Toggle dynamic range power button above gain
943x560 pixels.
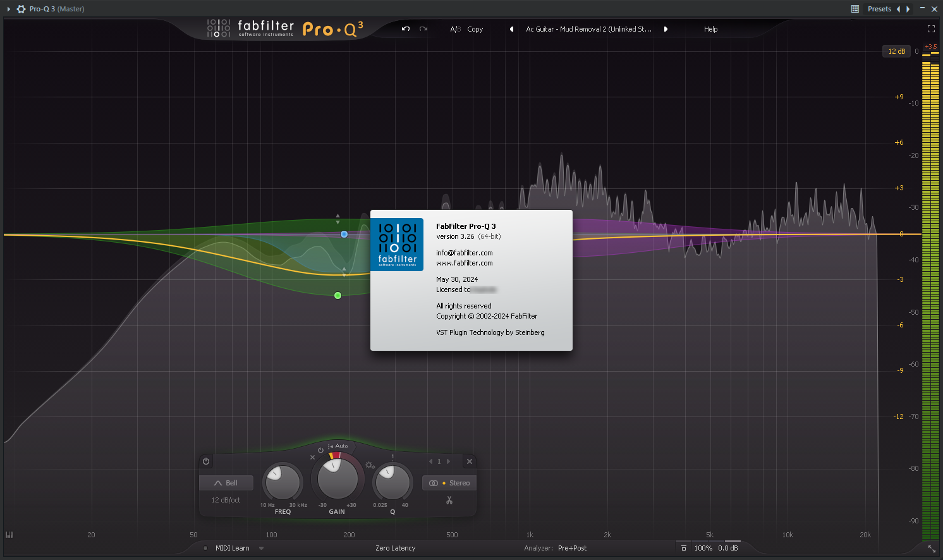tap(320, 450)
